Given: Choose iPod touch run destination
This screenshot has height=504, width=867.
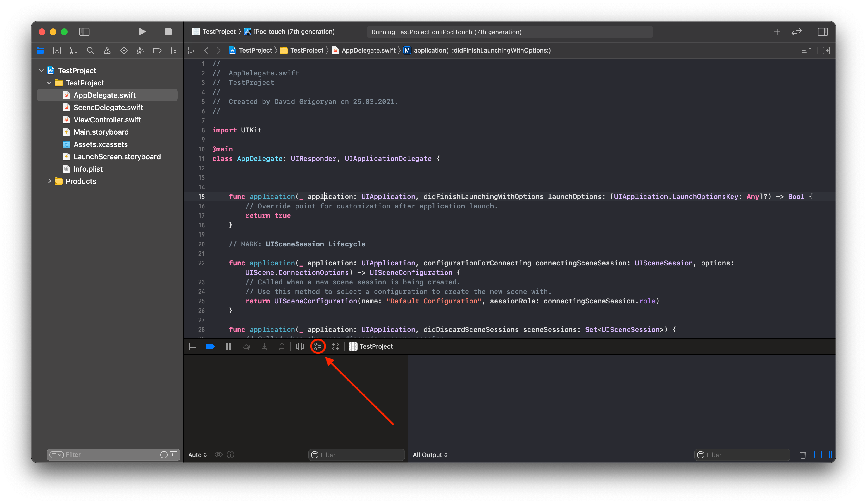Looking at the screenshot, I should coord(294,32).
